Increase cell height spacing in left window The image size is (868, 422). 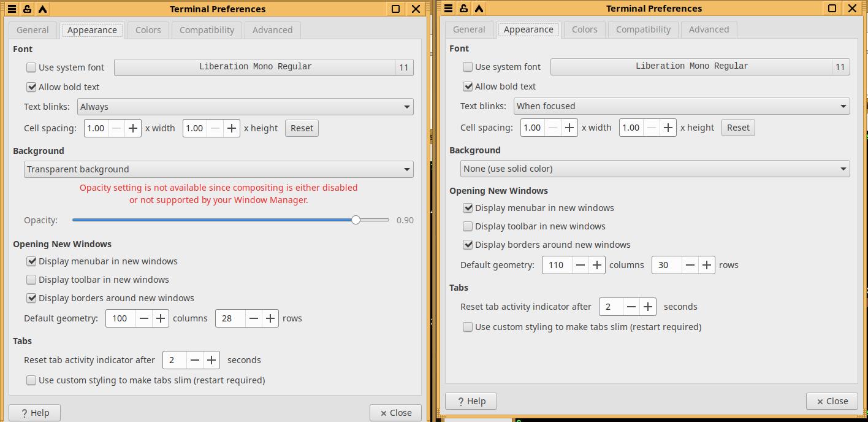[x=232, y=128]
